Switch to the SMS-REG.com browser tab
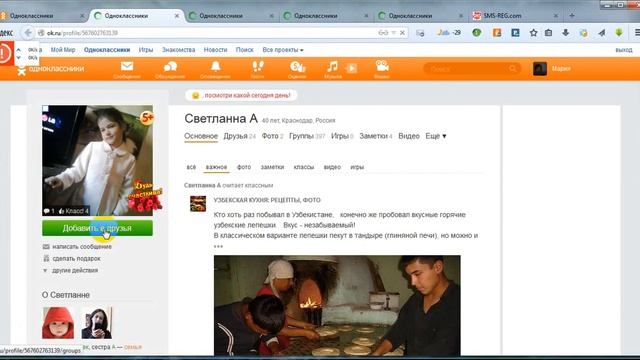 (516, 16)
